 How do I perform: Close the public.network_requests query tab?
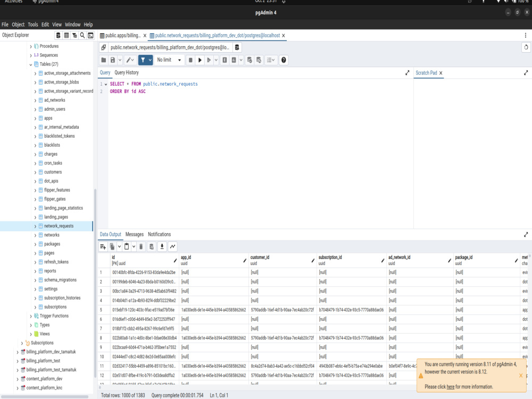coord(284,36)
